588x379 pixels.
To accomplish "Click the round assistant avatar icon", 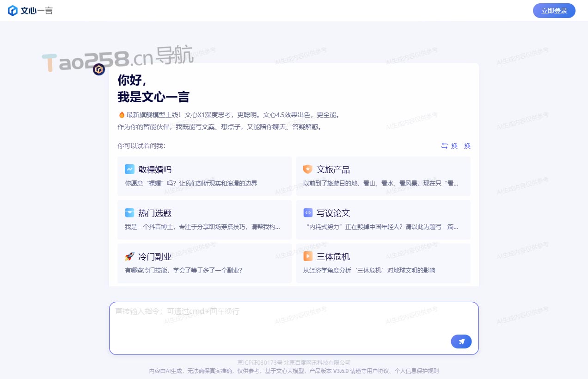I will tap(99, 69).
